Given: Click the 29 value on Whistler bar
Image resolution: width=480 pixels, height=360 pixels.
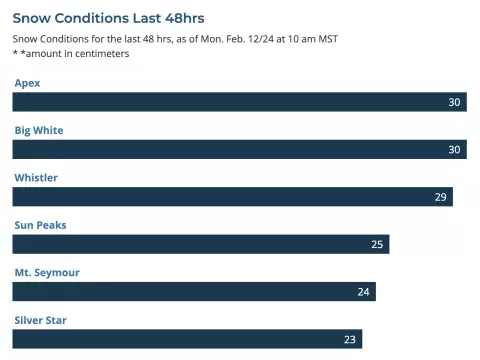Looking at the screenshot, I should pyautogui.click(x=440, y=197).
